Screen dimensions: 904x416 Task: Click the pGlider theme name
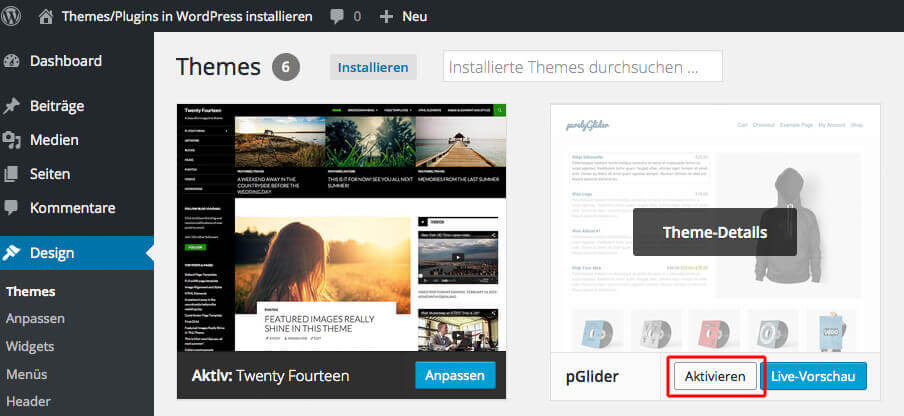[592, 377]
